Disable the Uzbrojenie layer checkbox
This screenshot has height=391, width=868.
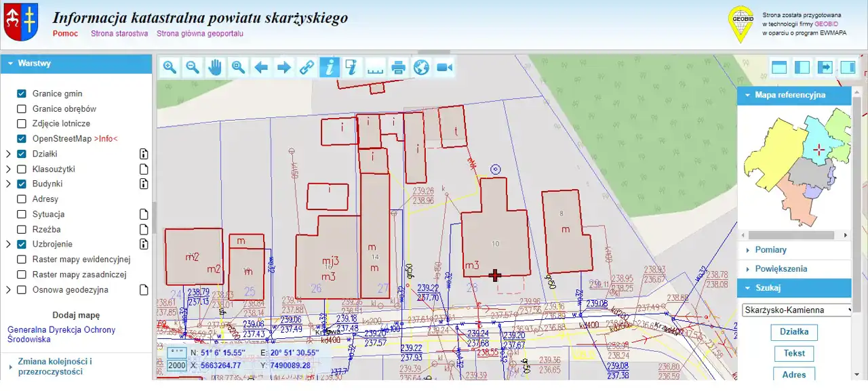point(22,245)
